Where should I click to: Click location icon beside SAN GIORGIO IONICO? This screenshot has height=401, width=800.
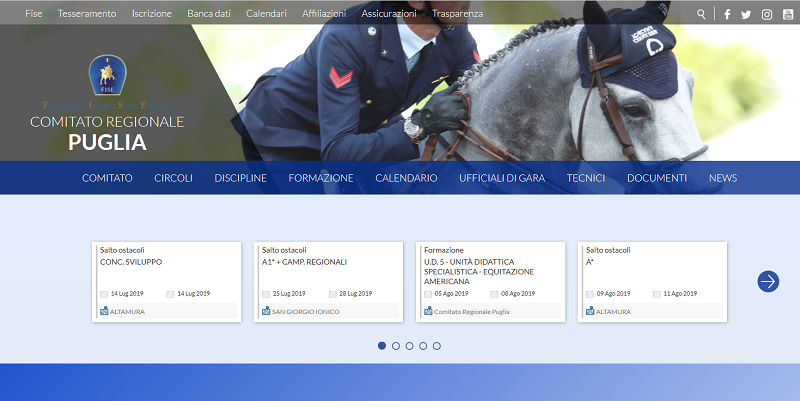[266, 311]
